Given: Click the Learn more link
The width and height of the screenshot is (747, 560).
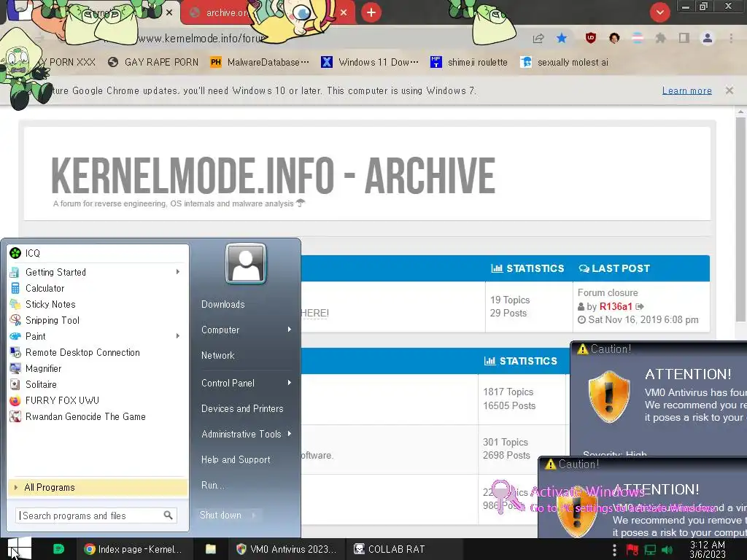Looking at the screenshot, I should click(x=687, y=90).
